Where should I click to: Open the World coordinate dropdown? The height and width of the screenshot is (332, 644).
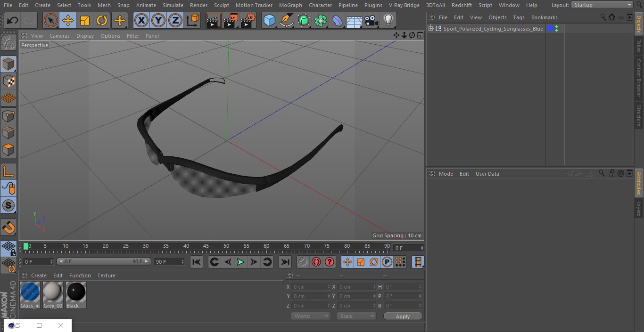coord(311,316)
